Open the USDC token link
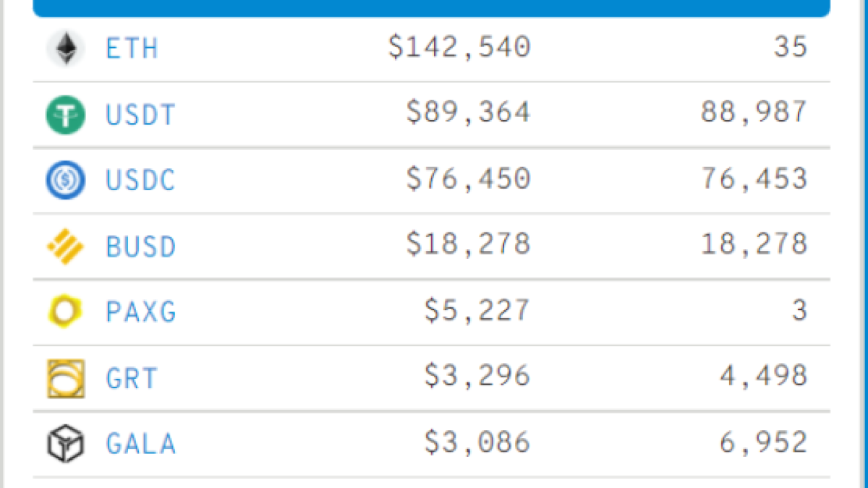868x488 pixels. tap(140, 181)
